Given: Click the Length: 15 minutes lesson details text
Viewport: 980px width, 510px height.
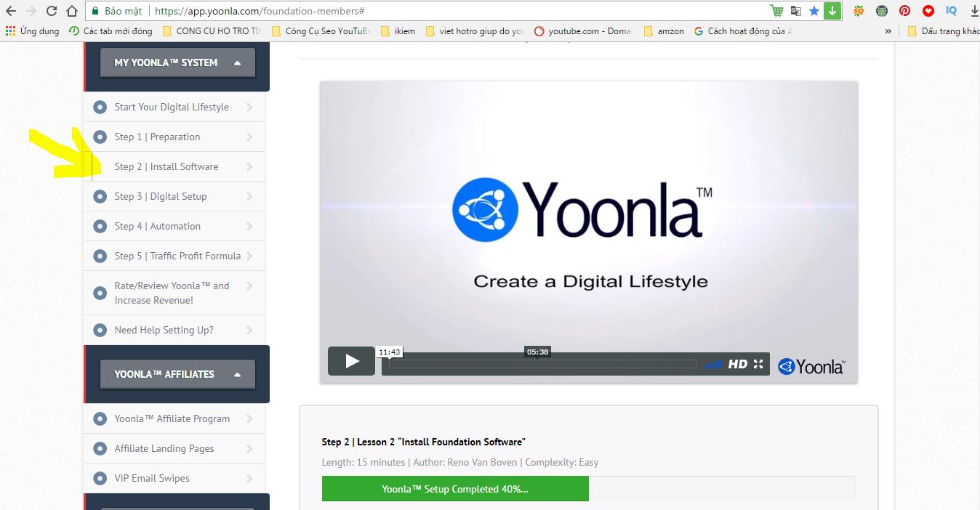Looking at the screenshot, I should [x=460, y=462].
